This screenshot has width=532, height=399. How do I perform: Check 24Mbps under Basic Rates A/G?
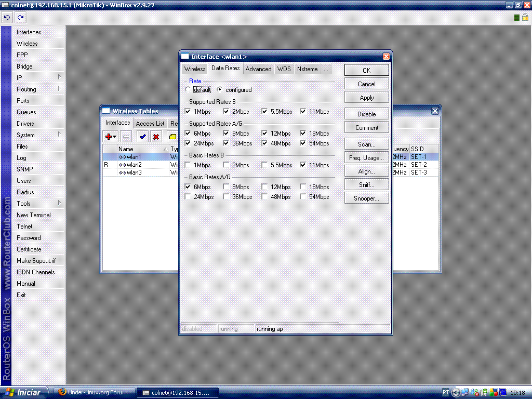click(188, 196)
